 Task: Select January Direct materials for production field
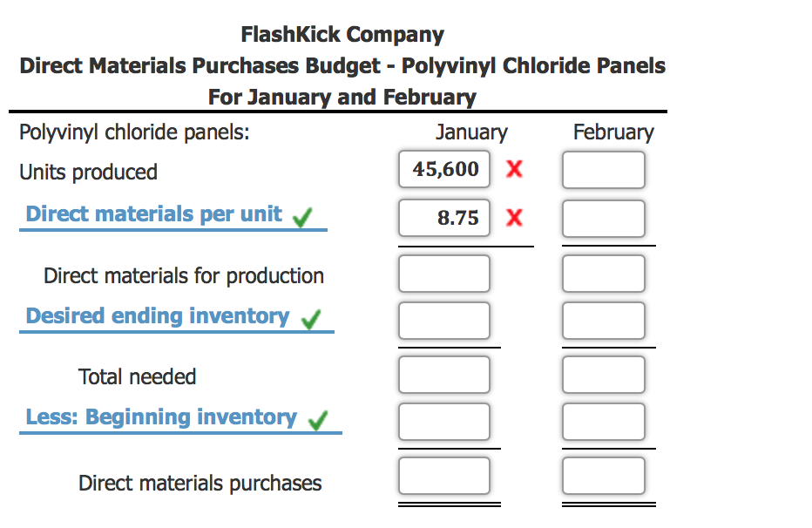point(444,273)
